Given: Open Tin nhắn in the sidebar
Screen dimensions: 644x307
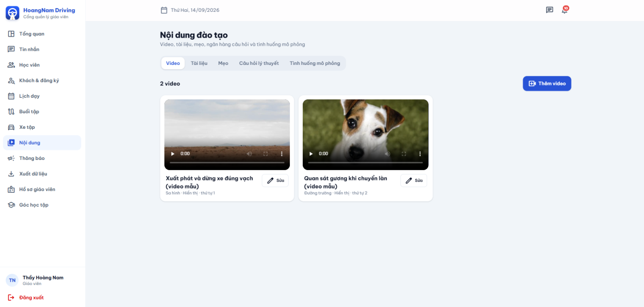Looking at the screenshot, I should 42,49.
